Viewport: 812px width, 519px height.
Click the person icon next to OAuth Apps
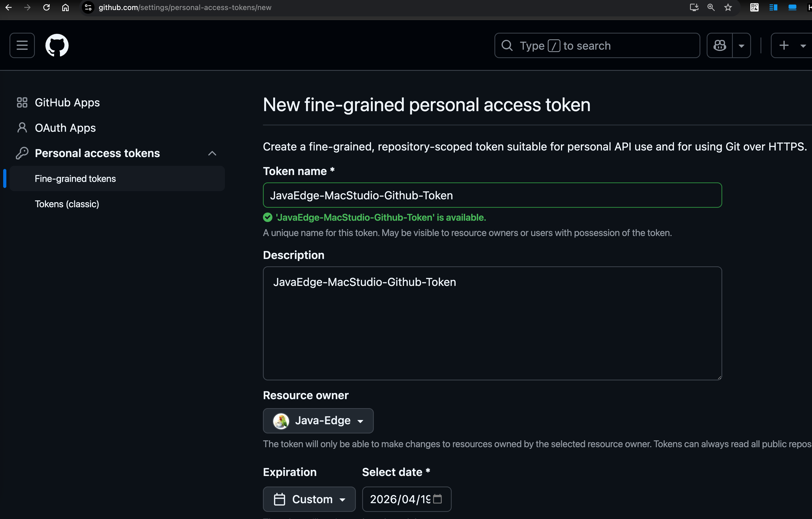(22, 128)
